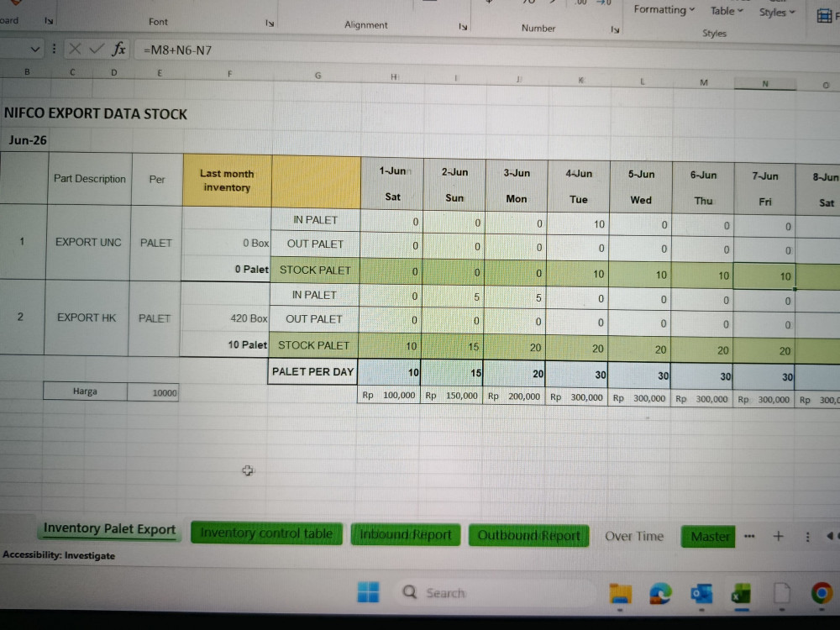Select column G header
The width and height of the screenshot is (840, 630).
318,76
